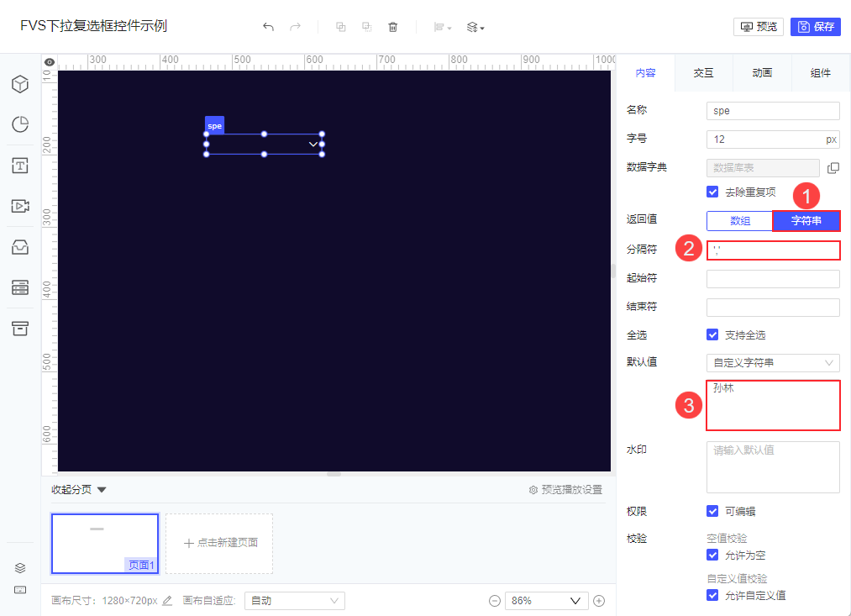Select the 页面1 page thumbnail
This screenshot has width=851, height=616.
[105, 543]
